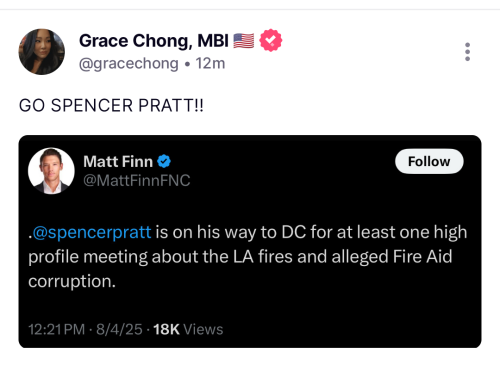Open the @spencerpratt mention link
This screenshot has width=500, height=365.
[90, 232]
